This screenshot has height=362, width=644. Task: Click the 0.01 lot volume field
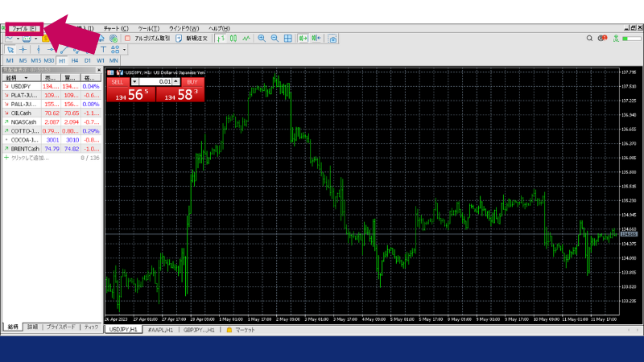155,81
